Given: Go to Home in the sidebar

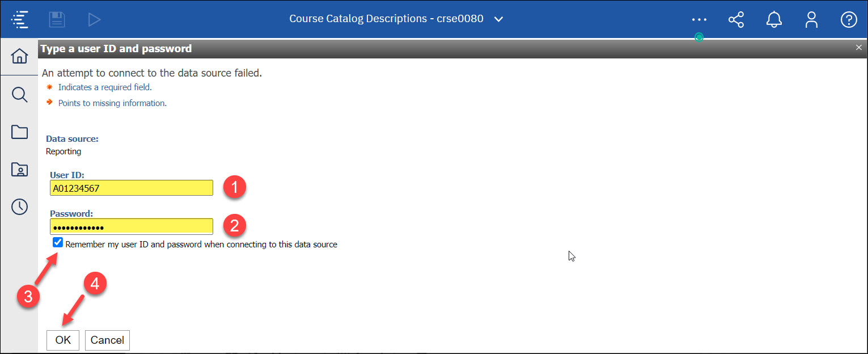Looking at the screenshot, I should tap(19, 56).
